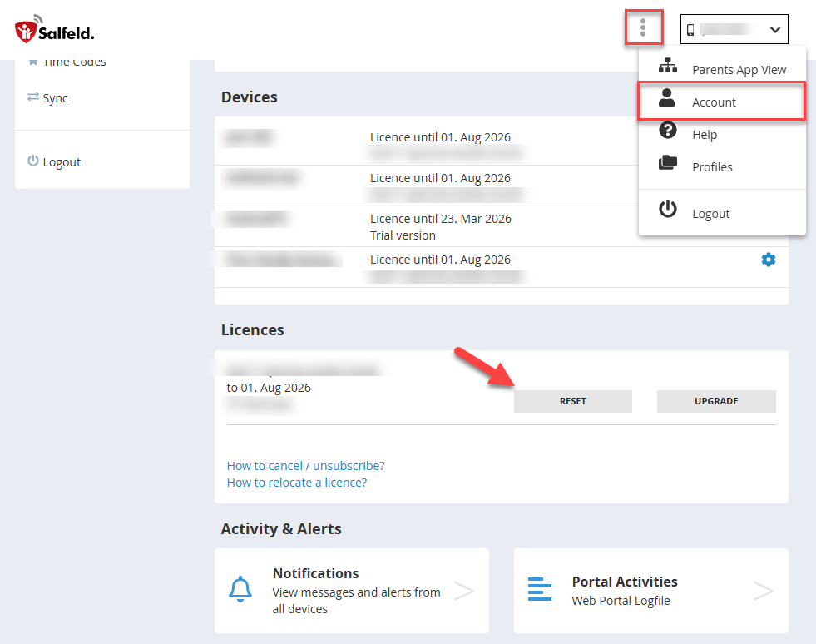Click the Notifications bell icon
The height and width of the screenshot is (644, 816).
point(240,590)
